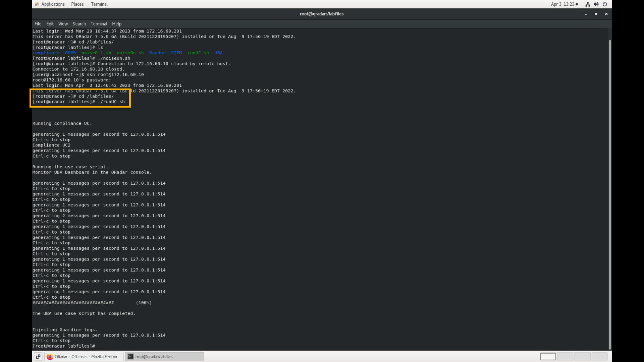Screen dimensions: 644x362
Task: Minimize the terminal window
Action: pos(586,14)
